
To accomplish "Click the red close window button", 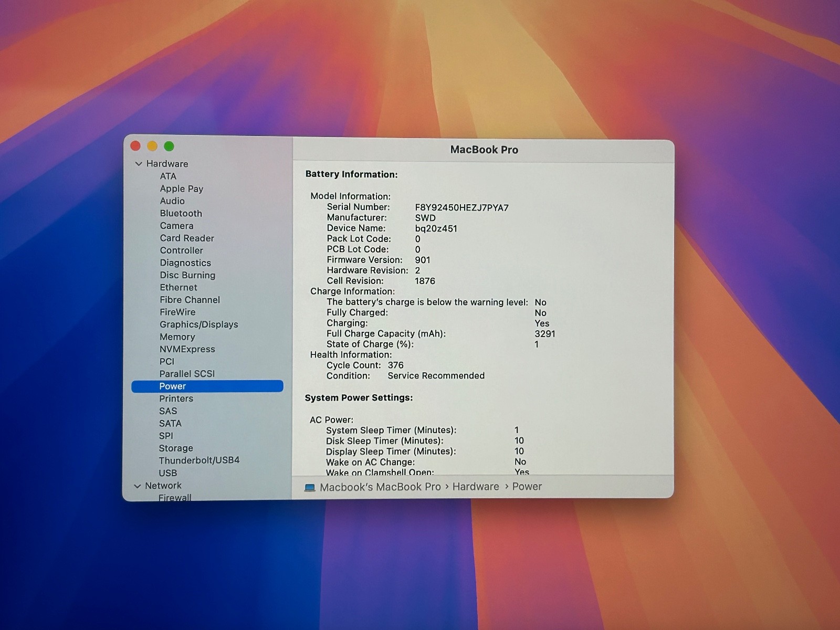I will tap(135, 146).
